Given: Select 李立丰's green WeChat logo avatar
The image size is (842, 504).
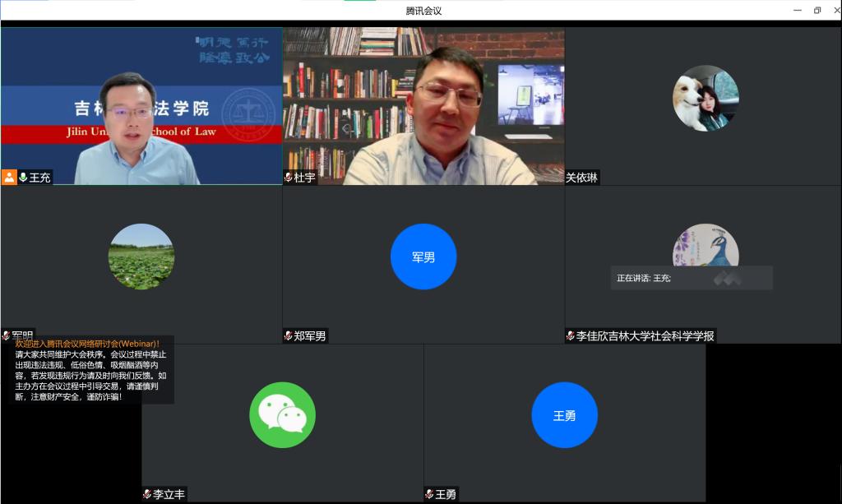Looking at the screenshot, I should [282, 415].
